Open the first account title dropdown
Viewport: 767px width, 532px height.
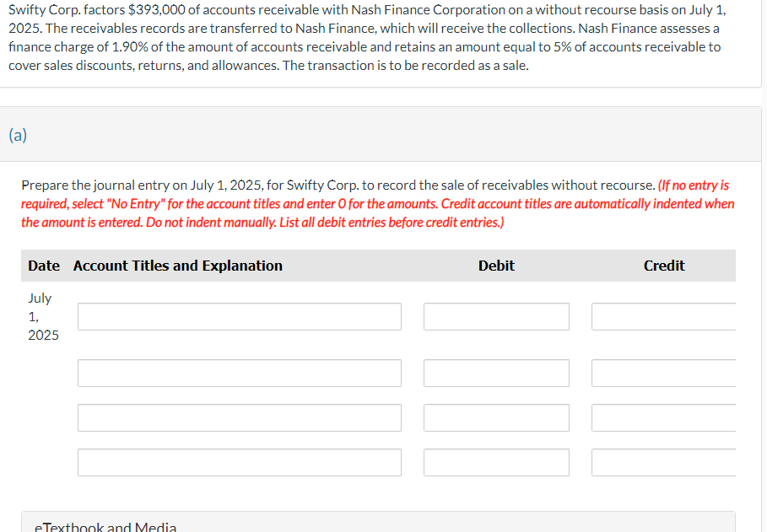tap(239, 316)
